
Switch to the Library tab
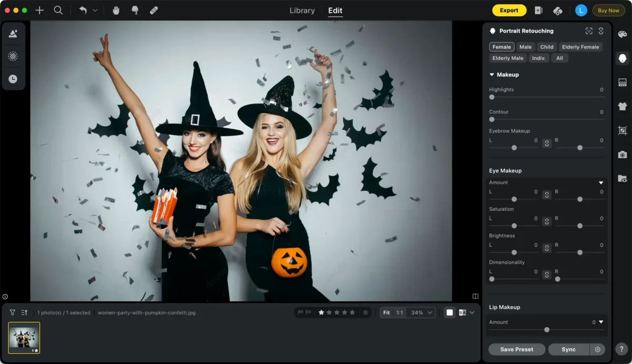click(302, 10)
